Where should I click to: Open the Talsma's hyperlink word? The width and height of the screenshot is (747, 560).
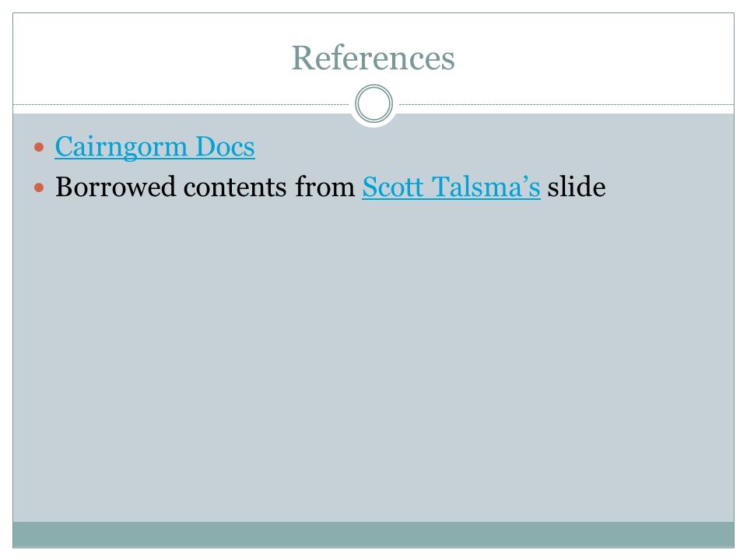coord(486,187)
